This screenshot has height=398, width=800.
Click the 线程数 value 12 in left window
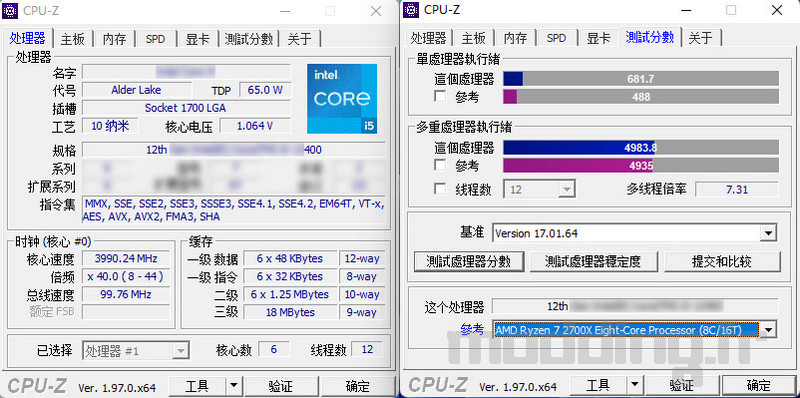pos(367,350)
